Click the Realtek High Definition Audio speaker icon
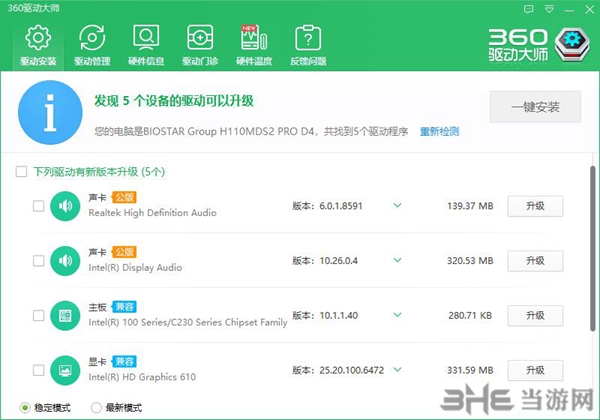Viewport: 600px width, 420px height. (65, 206)
